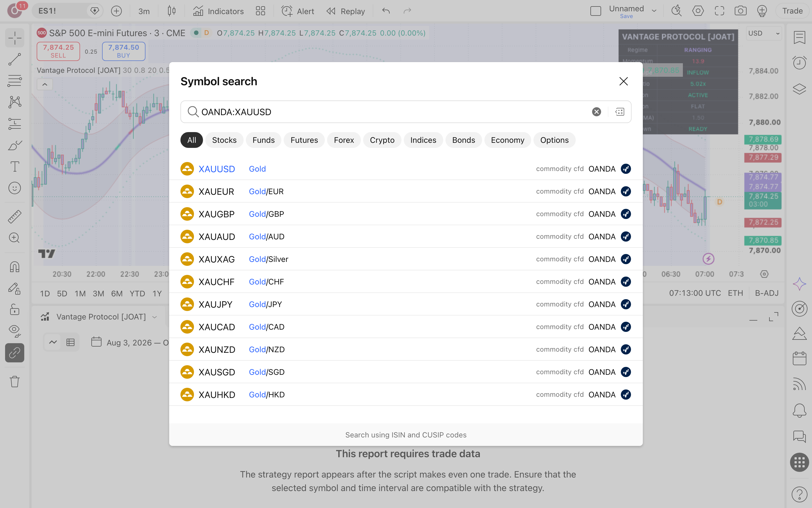
Task: Filter results by All category
Action: (192, 140)
